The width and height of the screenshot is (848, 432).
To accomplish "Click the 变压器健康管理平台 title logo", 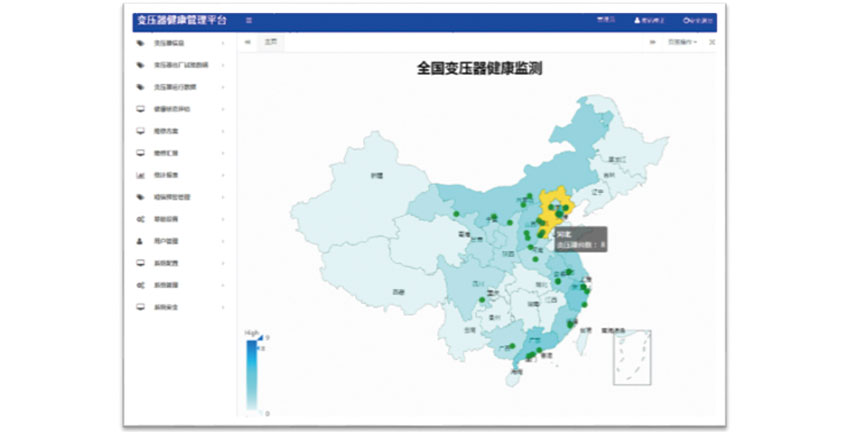I will 181,20.
